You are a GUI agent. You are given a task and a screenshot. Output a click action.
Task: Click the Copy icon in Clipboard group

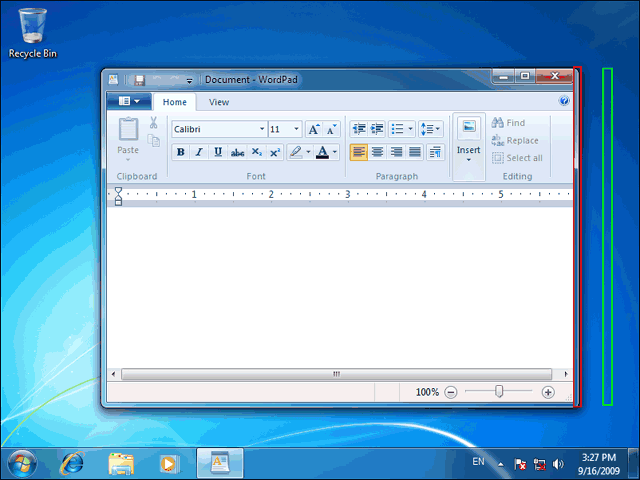(153, 141)
